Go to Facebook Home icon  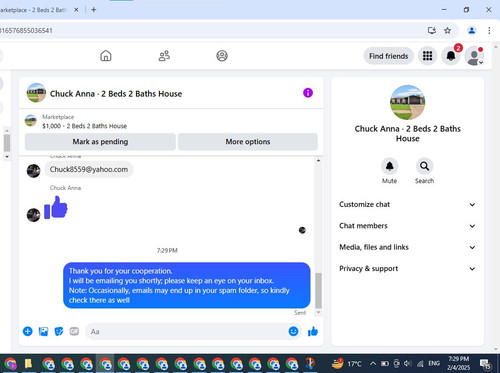coord(106,56)
